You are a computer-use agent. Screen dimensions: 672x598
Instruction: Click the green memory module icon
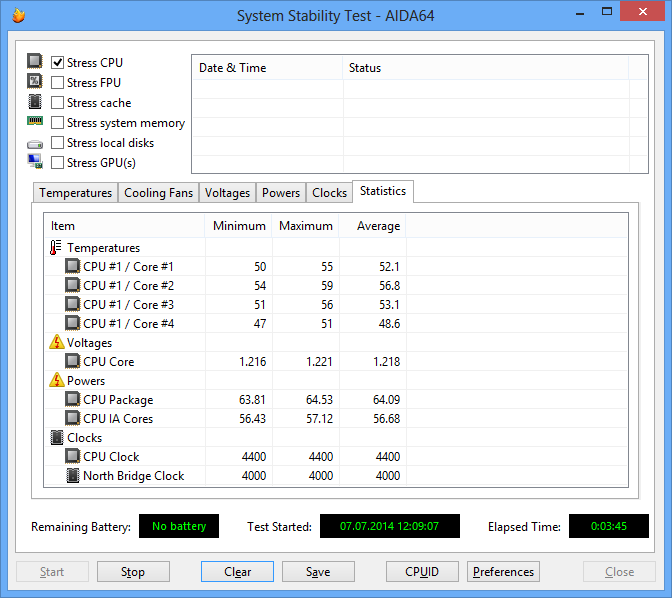tap(35, 121)
